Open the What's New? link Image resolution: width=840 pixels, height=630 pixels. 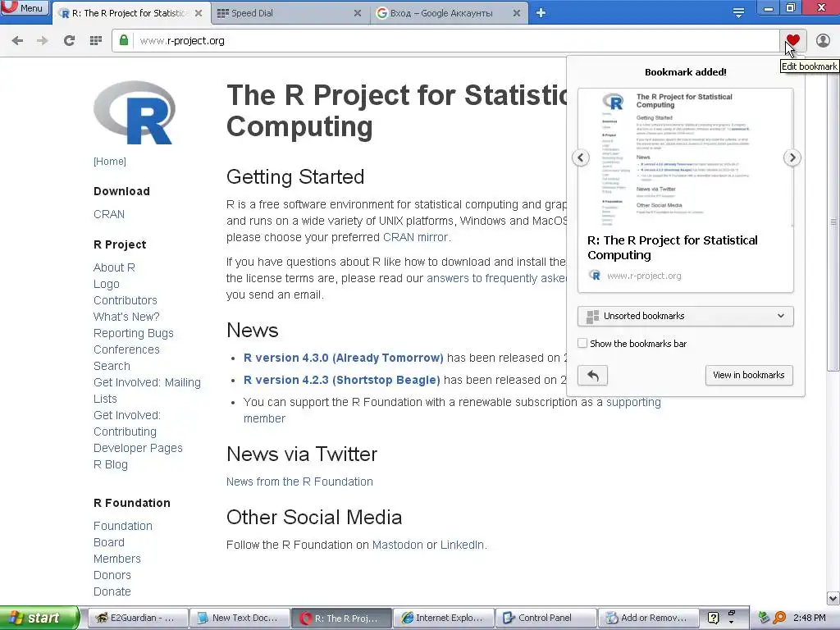[126, 317]
